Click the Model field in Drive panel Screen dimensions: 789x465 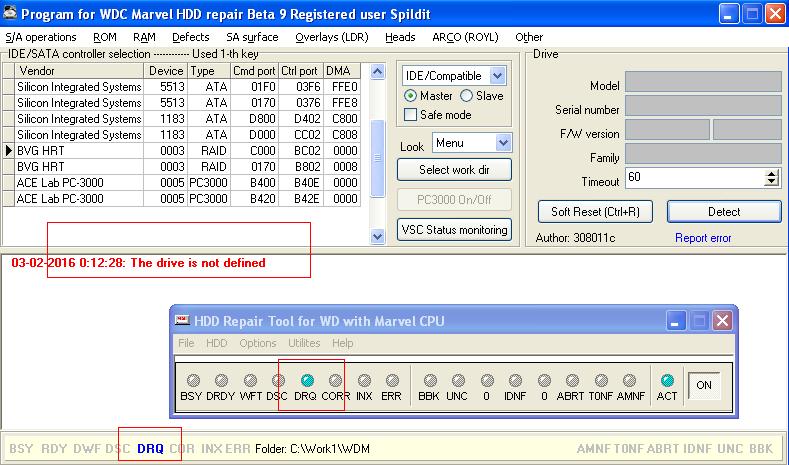[x=703, y=82]
